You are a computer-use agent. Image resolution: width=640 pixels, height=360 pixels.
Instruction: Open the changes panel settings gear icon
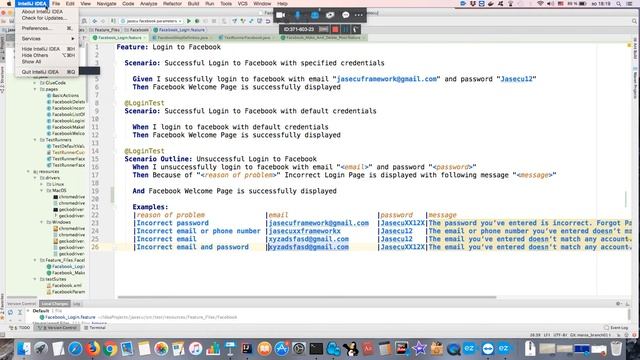pyautogui.click(x=619, y=304)
